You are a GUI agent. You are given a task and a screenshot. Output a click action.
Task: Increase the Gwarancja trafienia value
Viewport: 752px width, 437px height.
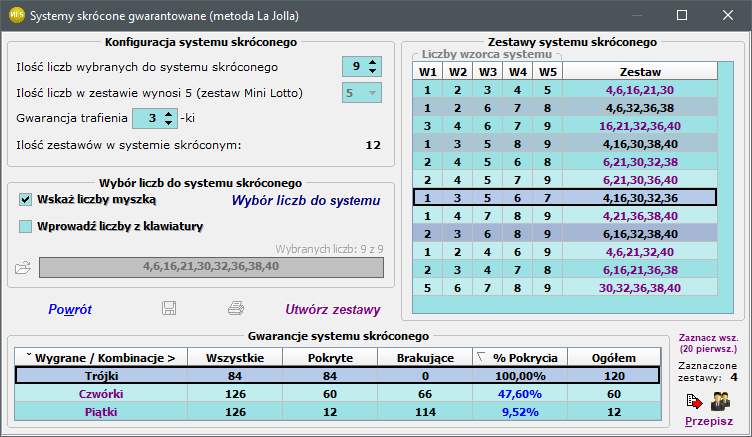pyautogui.click(x=168, y=114)
